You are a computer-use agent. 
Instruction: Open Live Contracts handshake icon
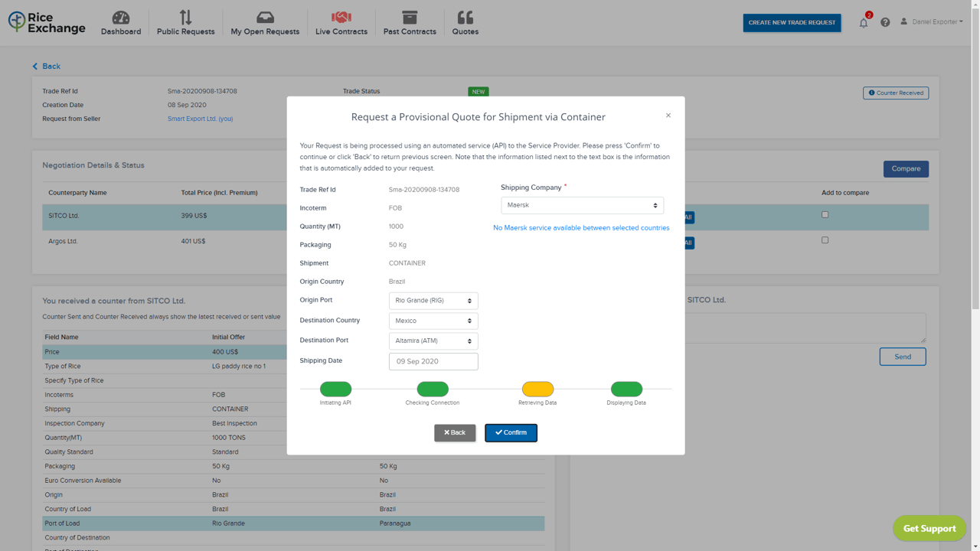pos(341,17)
